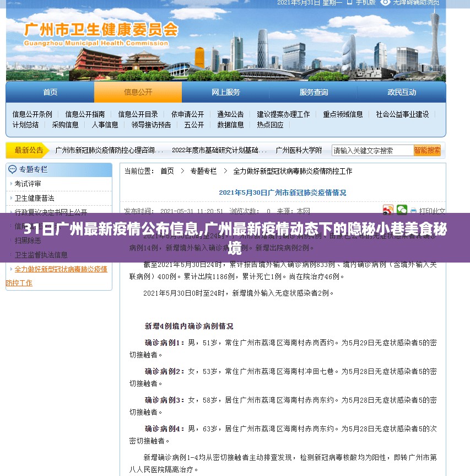Open the 卫生监督执法信息 sidebar section

coord(41,255)
